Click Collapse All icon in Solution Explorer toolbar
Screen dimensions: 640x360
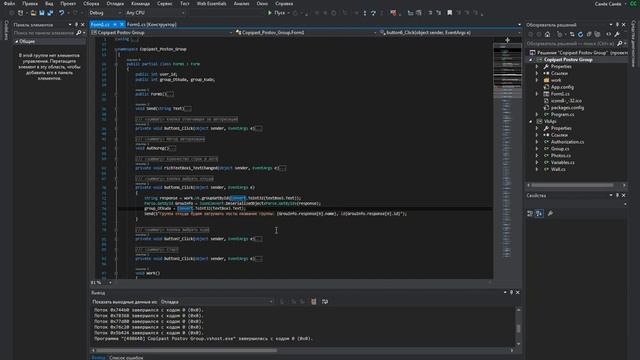point(589,34)
